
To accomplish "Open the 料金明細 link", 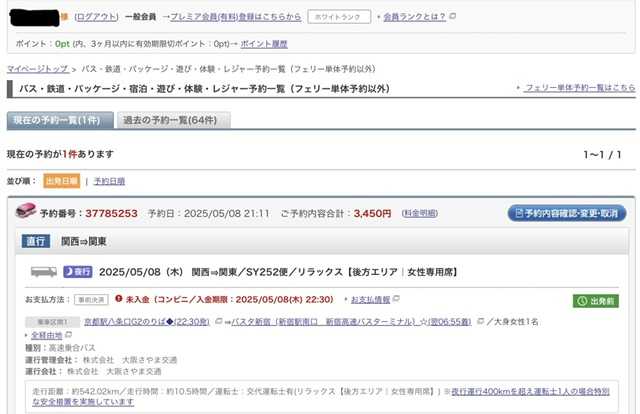I will [420, 213].
